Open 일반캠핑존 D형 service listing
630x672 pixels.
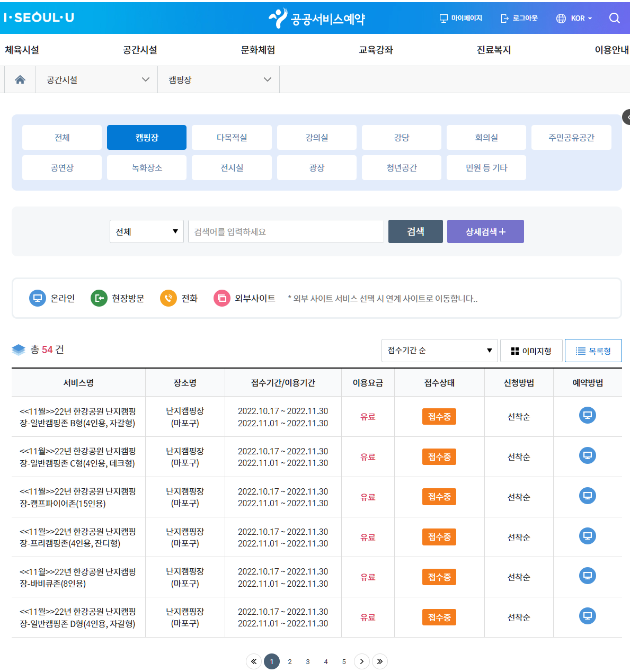78,617
